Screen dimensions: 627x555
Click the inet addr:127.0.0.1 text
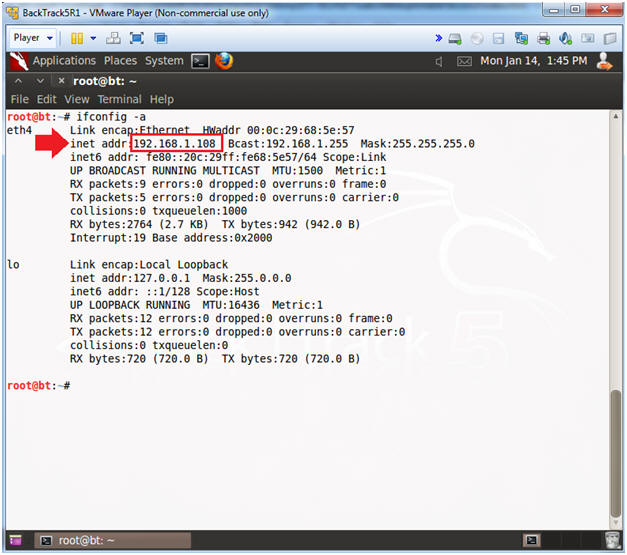pyautogui.click(x=130, y=278)
